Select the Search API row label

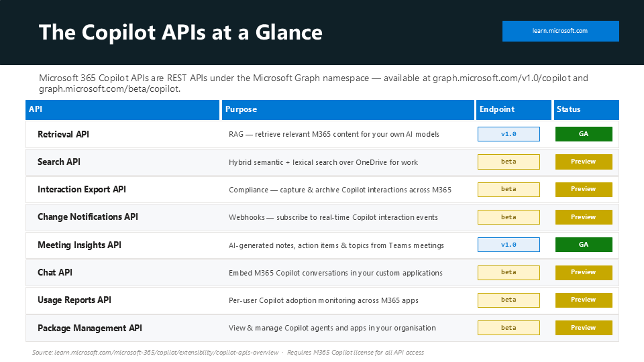(x=59, y=162)
